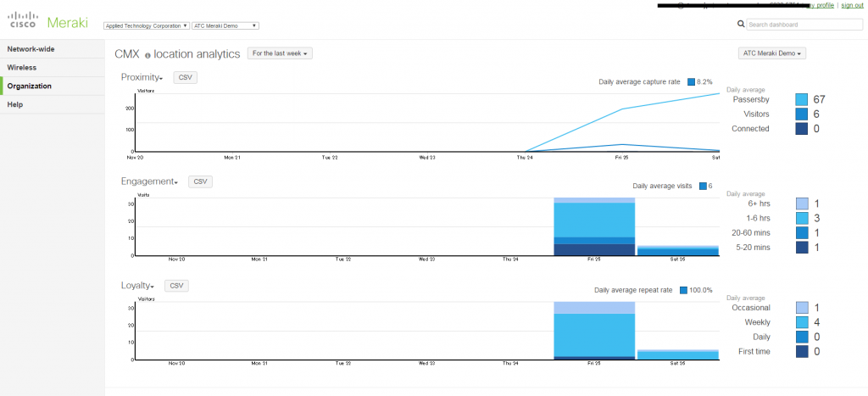Open the ATC Meraki Demo network selector in header
868x396 pixels.
point(225,25)
